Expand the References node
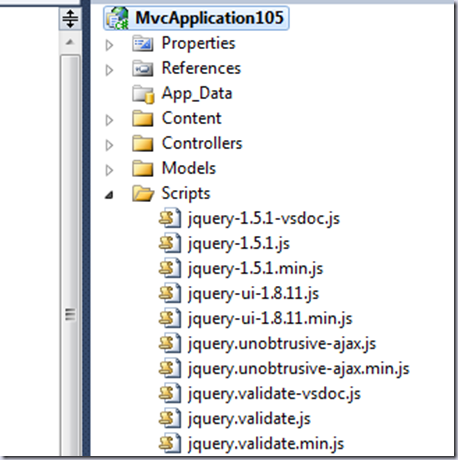Viewport: 458px width, 460px height. pyautogui.click(x=109, y=70)
